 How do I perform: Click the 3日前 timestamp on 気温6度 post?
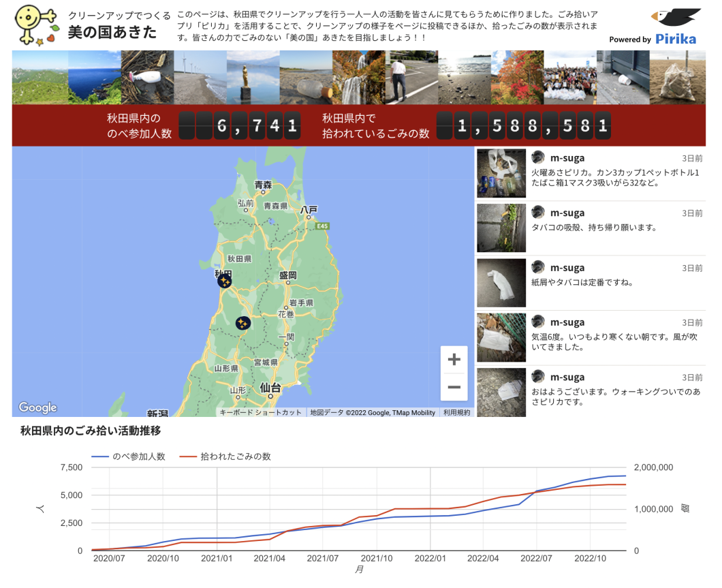click(692, 323)
